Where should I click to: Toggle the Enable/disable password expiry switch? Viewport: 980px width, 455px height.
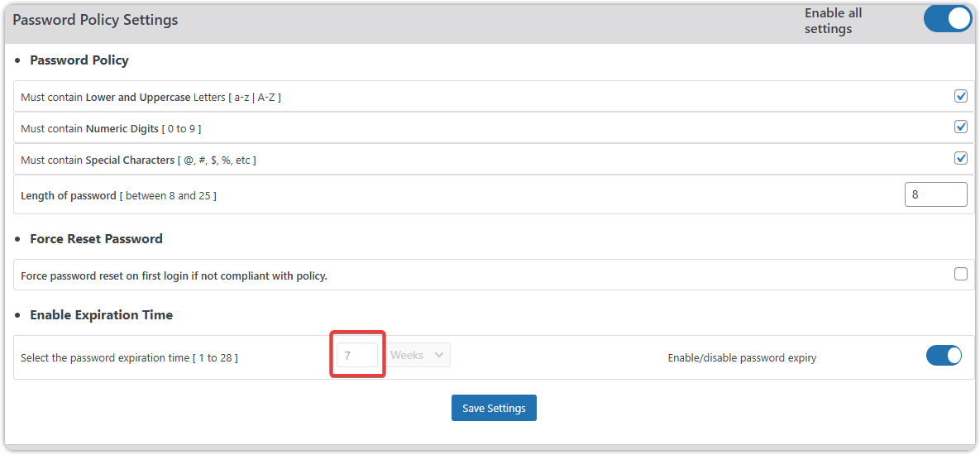(944, 356)
